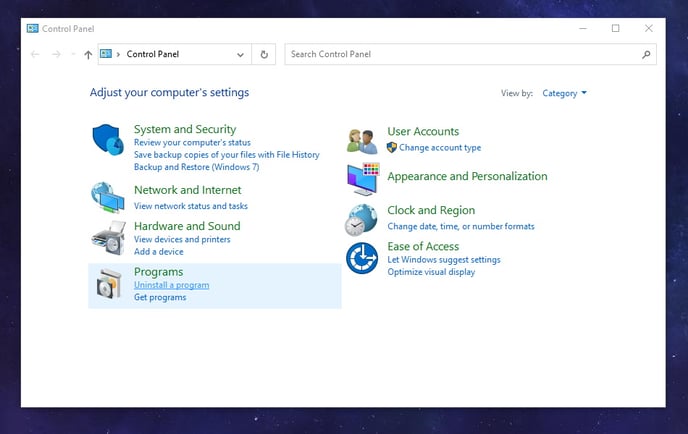Open Save backup copies with File History
Image resolution: width=688 pixels, height=434 pixels.
[x=226, y=155]
